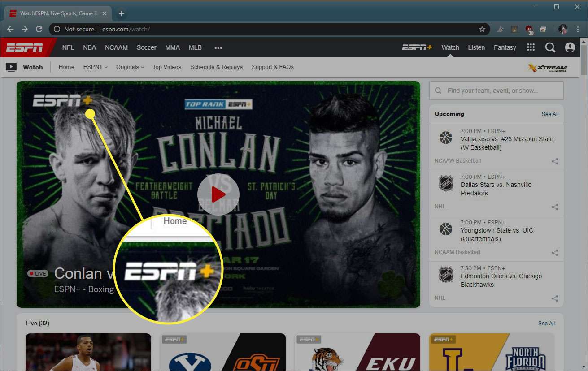Click the Watch TV icon in subnav
Viewport: 588px width, 371px height.
11,67
